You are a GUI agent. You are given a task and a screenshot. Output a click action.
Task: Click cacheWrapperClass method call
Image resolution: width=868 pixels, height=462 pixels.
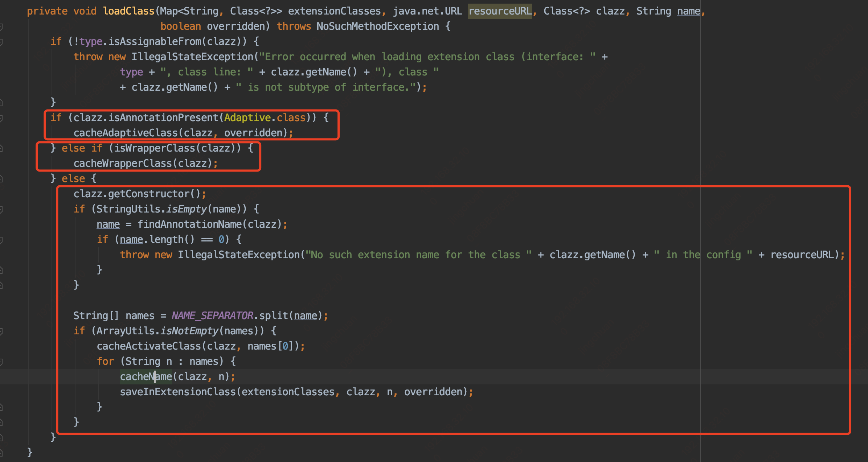click(x=123, y=164)
